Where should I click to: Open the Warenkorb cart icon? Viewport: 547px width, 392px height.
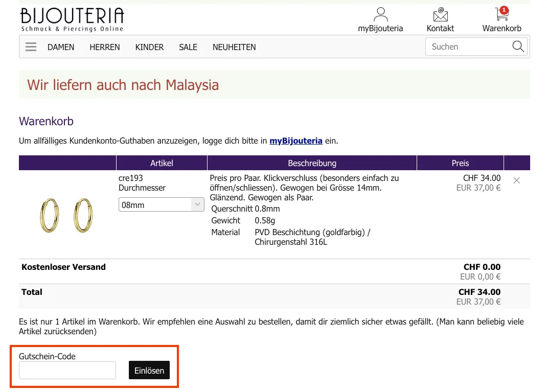point(502,14)
